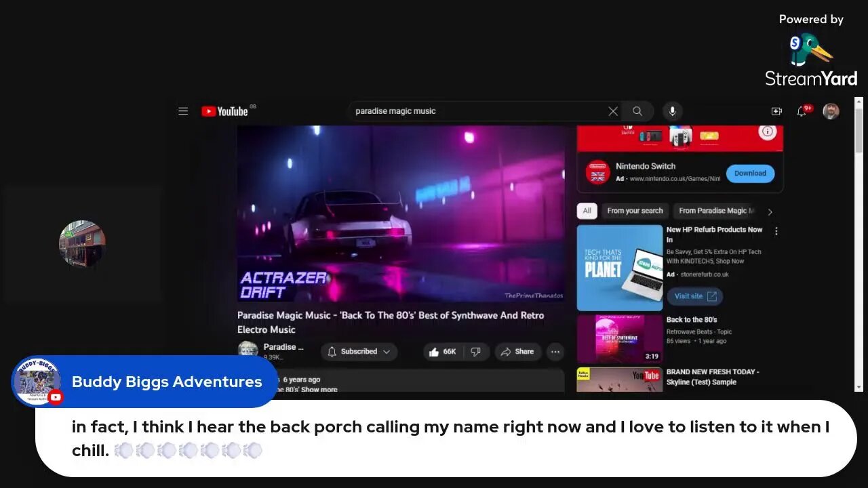868x488 pixels.
Task: Click the Nintendo Switch ad title
Action: click(646, 166)
